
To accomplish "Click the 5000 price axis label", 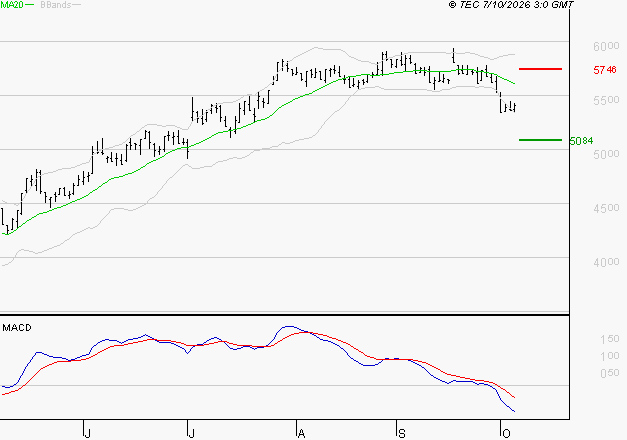I will (606, 154).
